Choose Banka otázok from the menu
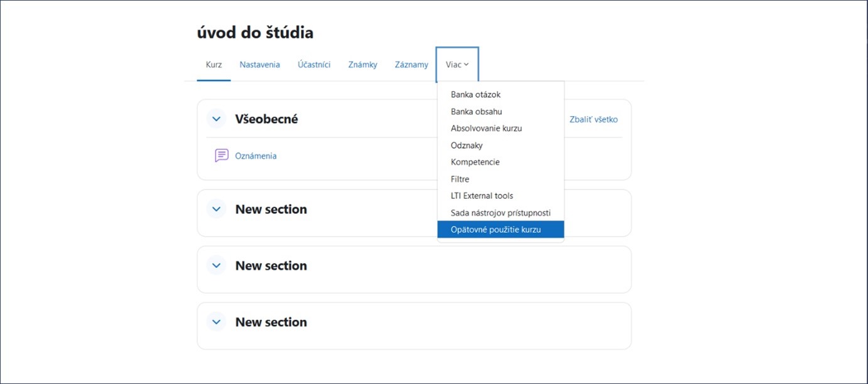Viewport: 868px width, 384px height. (x=475, y=95)
